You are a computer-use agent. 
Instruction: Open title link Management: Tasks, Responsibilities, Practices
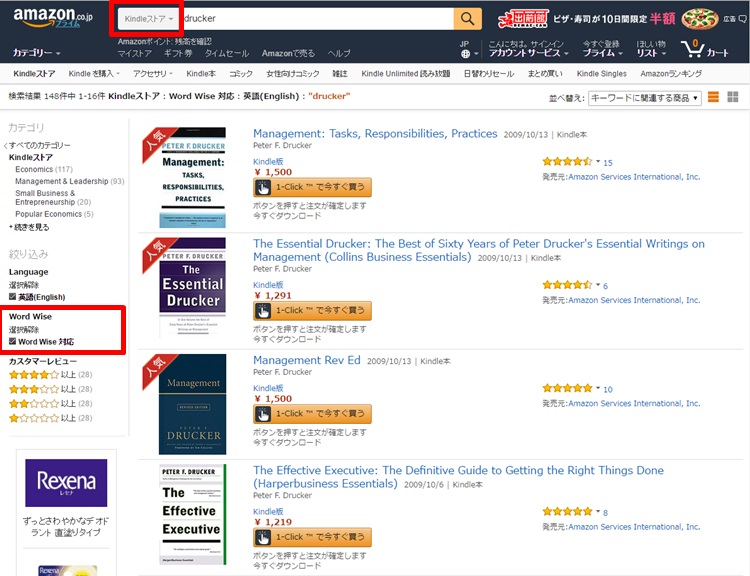[375, 133]
